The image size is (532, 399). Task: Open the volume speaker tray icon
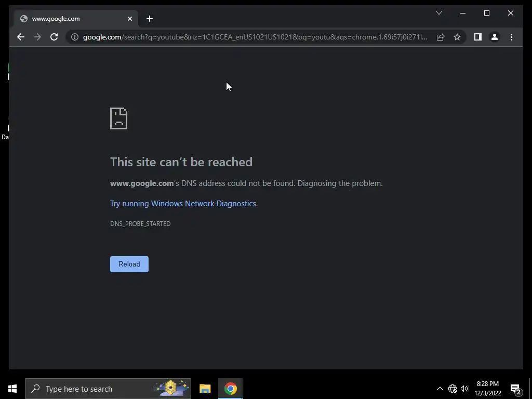tap(464, 389)
